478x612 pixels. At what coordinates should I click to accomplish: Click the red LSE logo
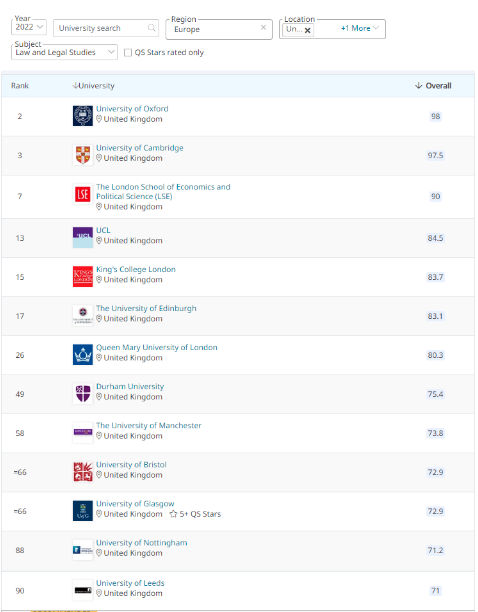pos(83,194)
